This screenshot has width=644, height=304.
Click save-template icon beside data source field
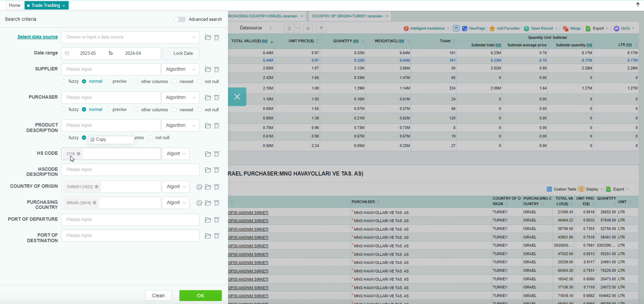tap(217, 37)
